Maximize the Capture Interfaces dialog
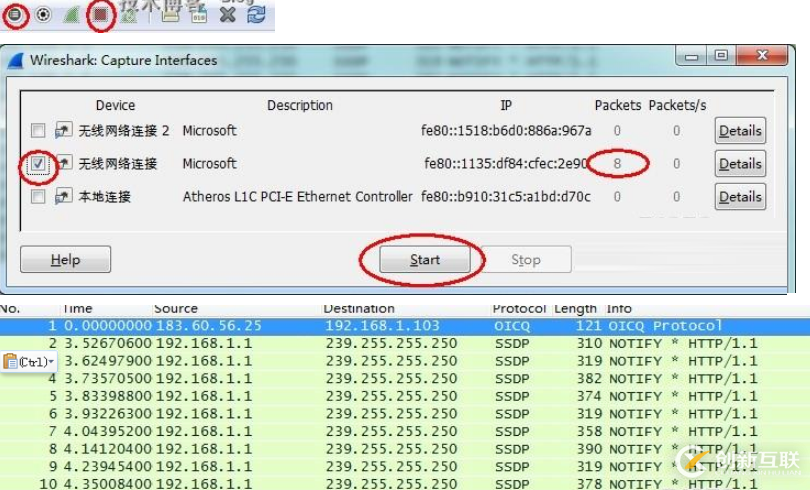 pos(721,55)
